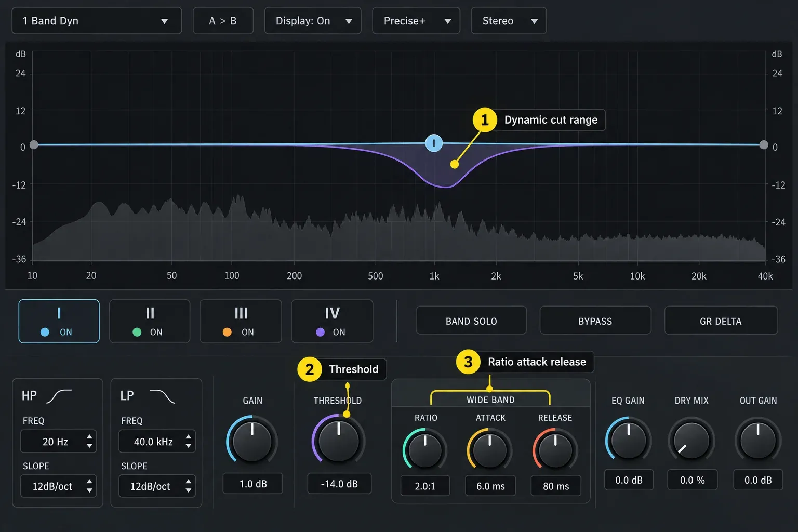The image size is (798, 532).
Task: Click the Out Gain value field
Action: tap(758, 480)
